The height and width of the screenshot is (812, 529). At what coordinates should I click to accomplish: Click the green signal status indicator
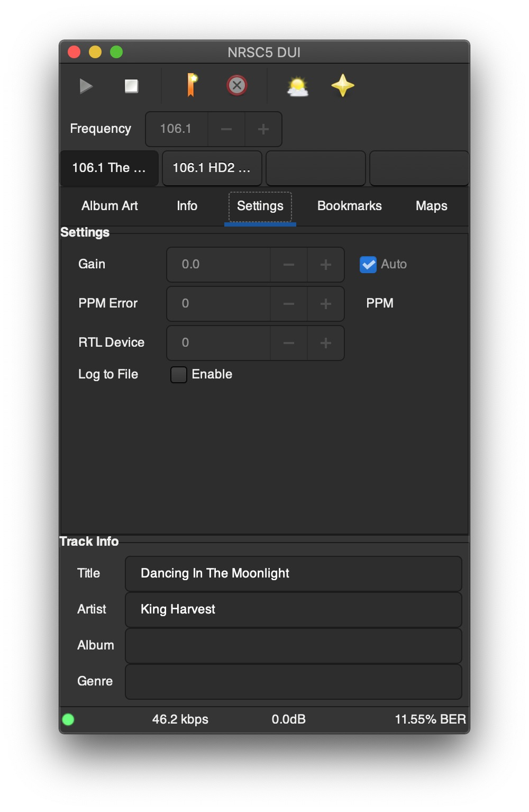[x=68, y=719]
